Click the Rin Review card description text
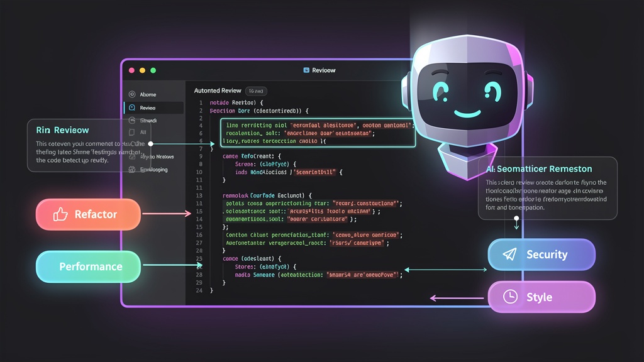This screenshot has height=362, width=644. click(x=91, y=152)
